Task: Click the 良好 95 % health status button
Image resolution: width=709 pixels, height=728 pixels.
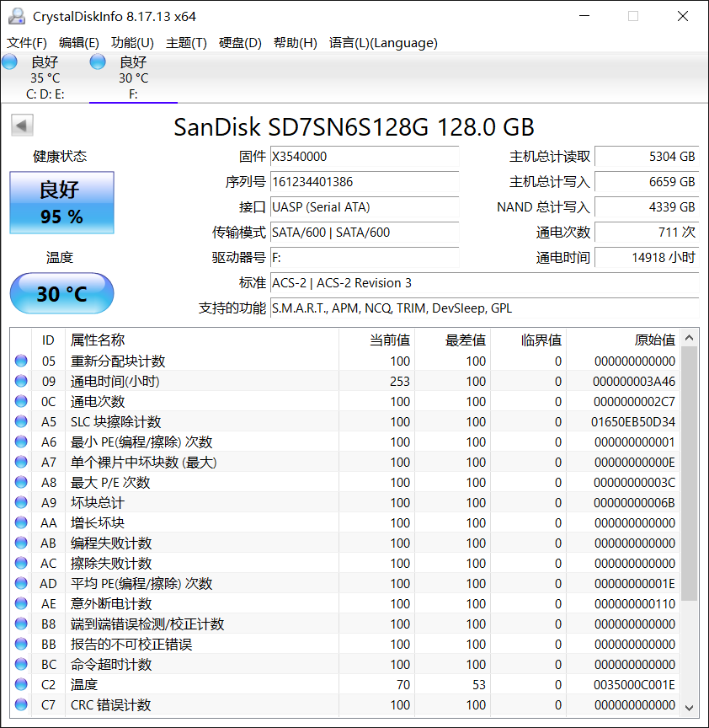Action: point(61,202)
